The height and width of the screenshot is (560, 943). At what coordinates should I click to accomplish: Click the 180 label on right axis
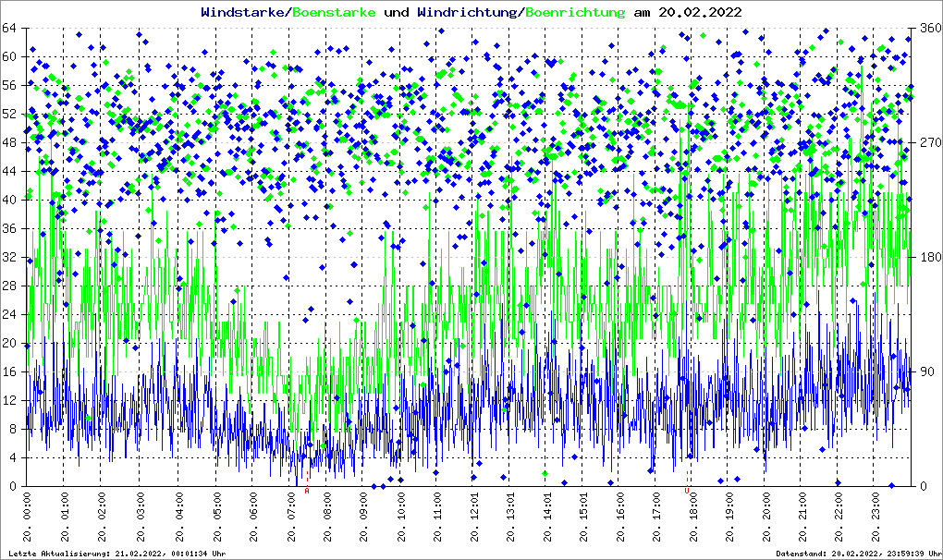pyautogui.click(x=927, y=258)
